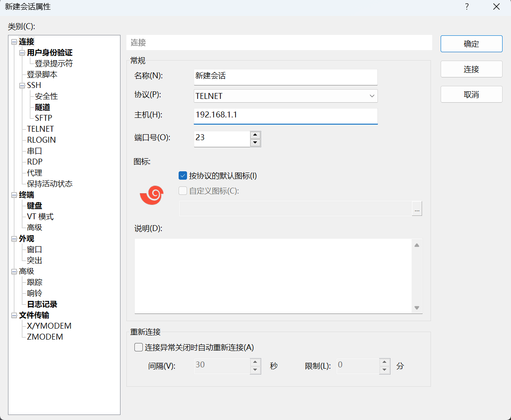Click the red spiral protocol icon
Image resolution: width=511 pixels, height=420 pixels.
point(151,195)
